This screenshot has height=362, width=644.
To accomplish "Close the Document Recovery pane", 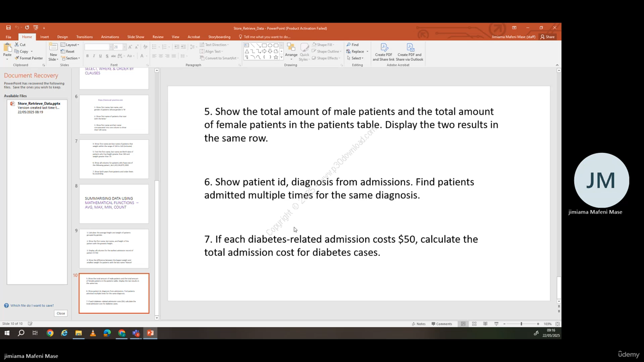I will [x=61, y=313].
